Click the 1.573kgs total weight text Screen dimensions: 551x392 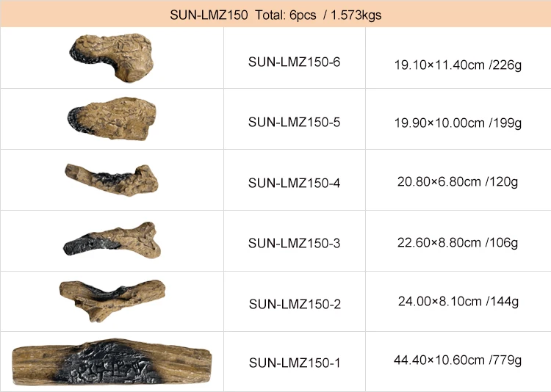point(356,15)
